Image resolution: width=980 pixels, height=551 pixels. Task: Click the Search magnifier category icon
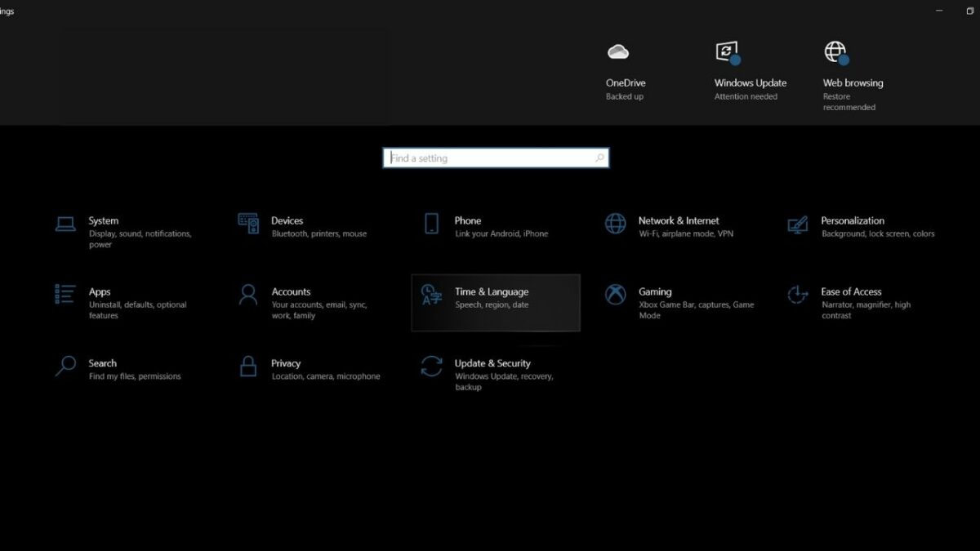tap(65, 367)
